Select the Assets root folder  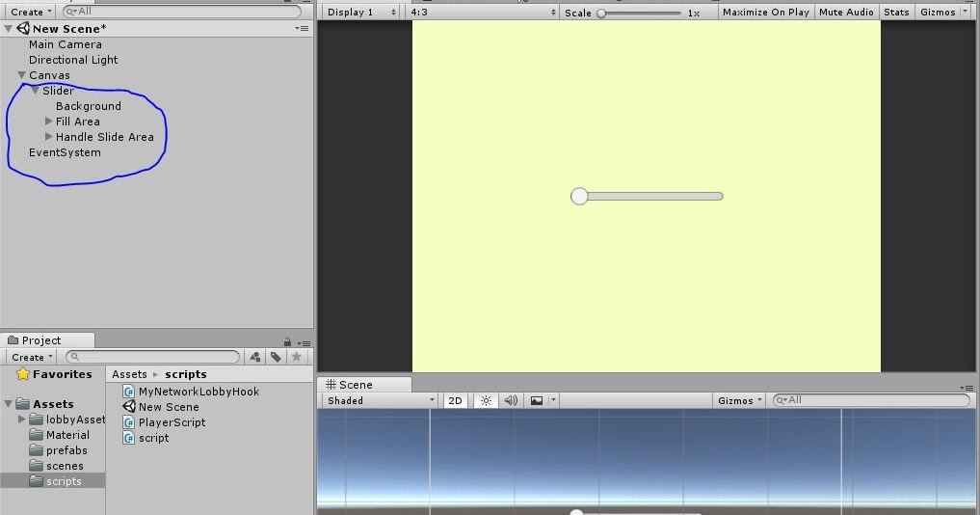click(53, 404)
